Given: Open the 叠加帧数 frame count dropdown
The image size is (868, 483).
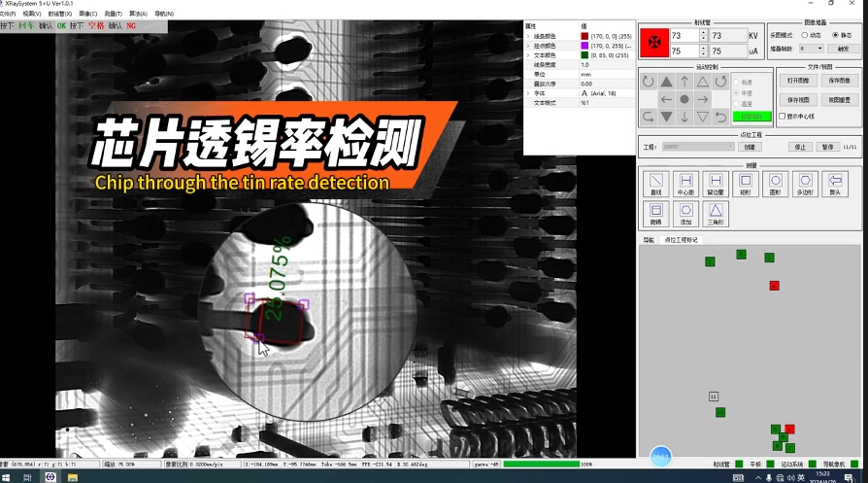Looking at the screenshot, I should click(x=811, y=48).
